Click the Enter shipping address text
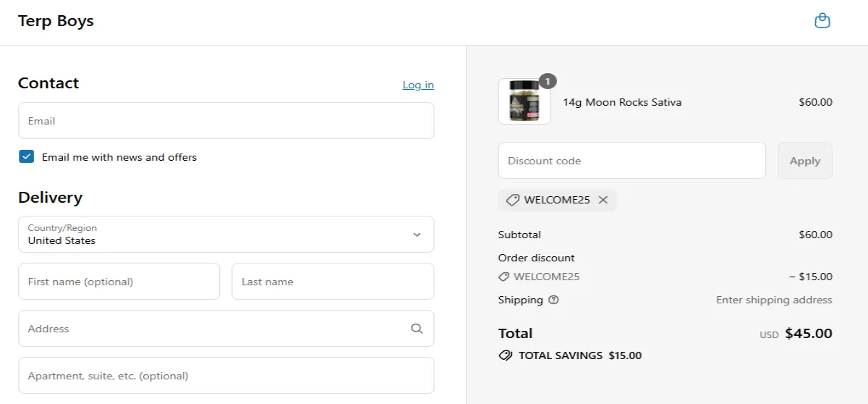 tap(774, 300)
